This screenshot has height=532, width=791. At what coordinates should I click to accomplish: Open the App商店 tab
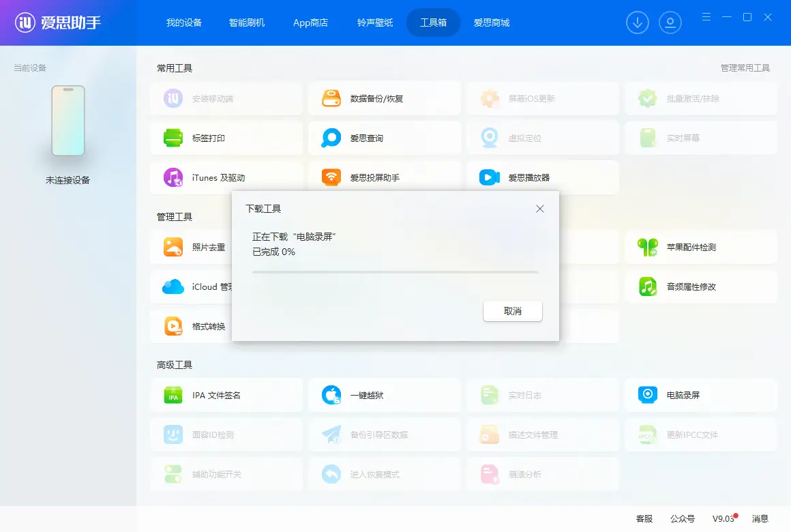tap(310, 23)
